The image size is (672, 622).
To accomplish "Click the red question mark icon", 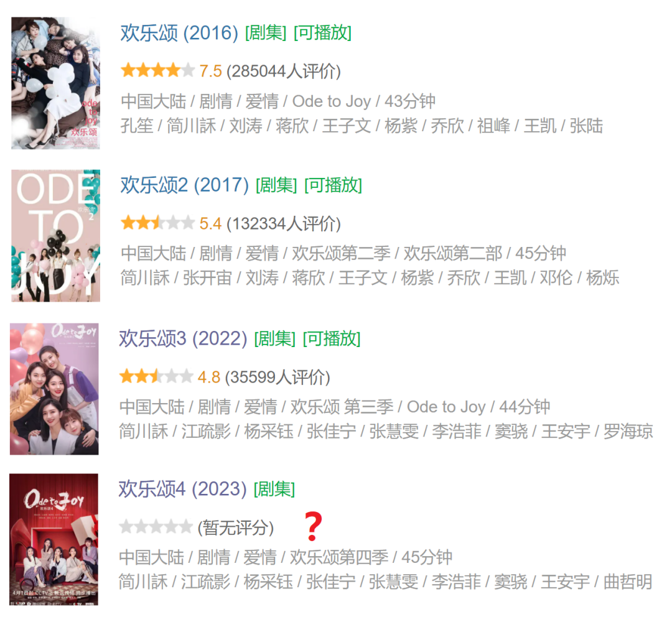I will [x=313, y=526].
